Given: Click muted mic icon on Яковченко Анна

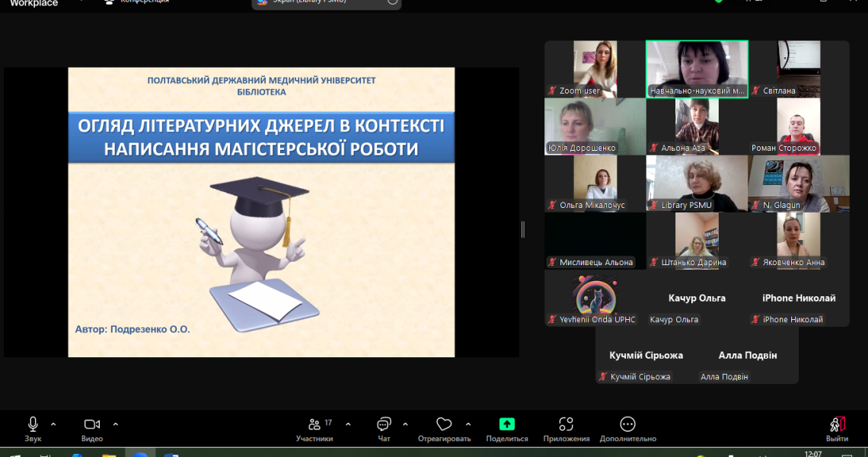Looking at the screenshot, I should pyautogui.click(x=755, y=263).
